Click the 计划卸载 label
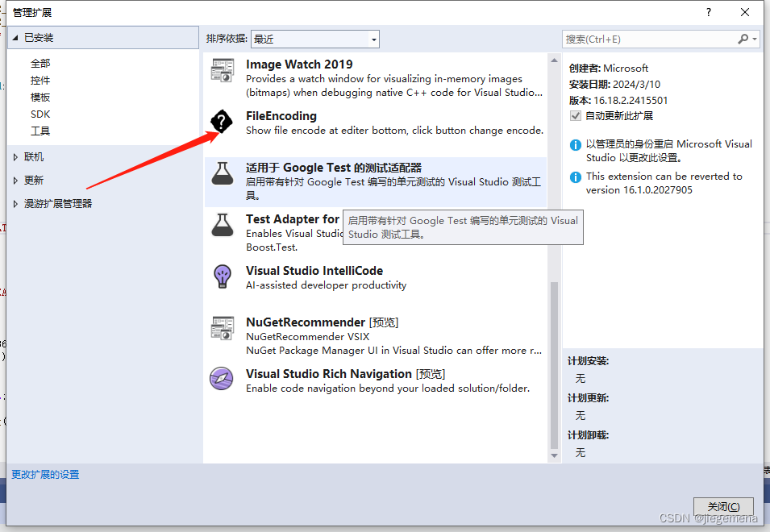 pyautogui.click(x=589, y=435)
